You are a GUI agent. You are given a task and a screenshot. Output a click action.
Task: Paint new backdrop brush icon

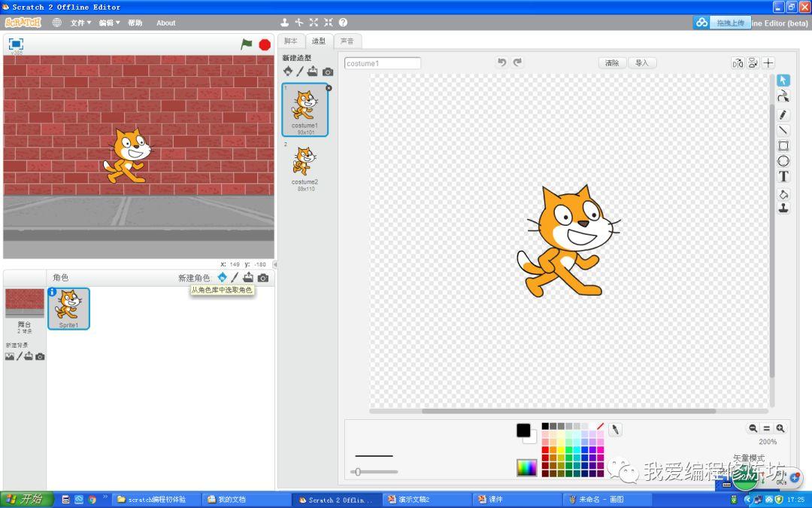coord(19,356)
